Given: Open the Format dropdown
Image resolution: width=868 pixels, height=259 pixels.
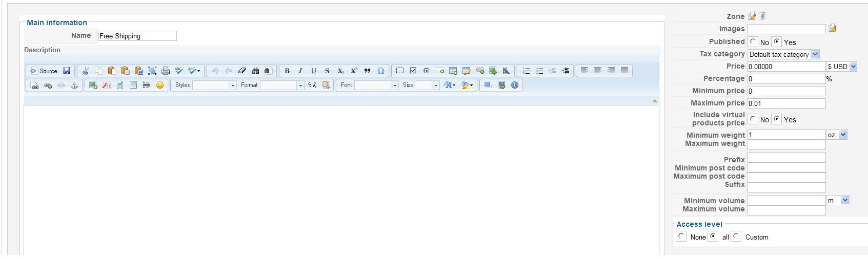Looking at the screenshot, I should 282,85.
